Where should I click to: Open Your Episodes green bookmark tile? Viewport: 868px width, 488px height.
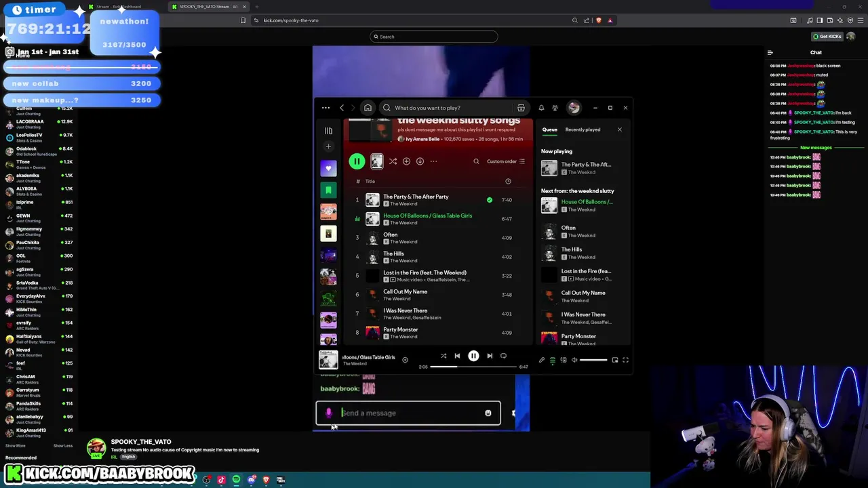328,190
